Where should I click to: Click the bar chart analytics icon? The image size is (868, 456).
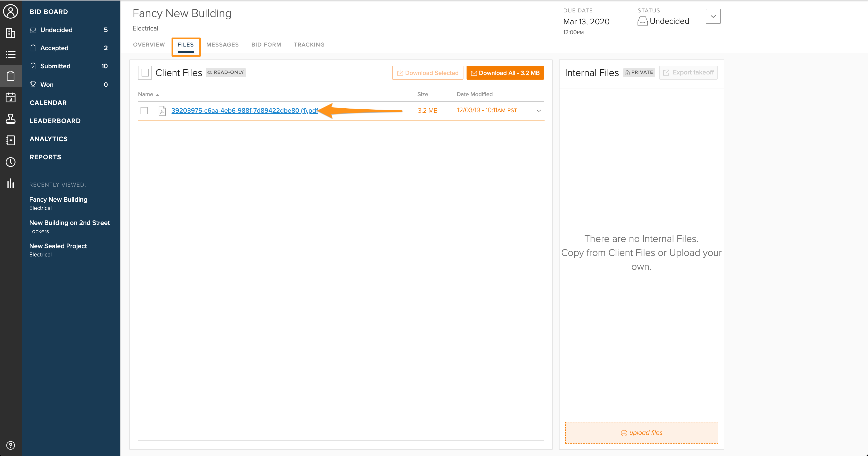pos(10,184)
